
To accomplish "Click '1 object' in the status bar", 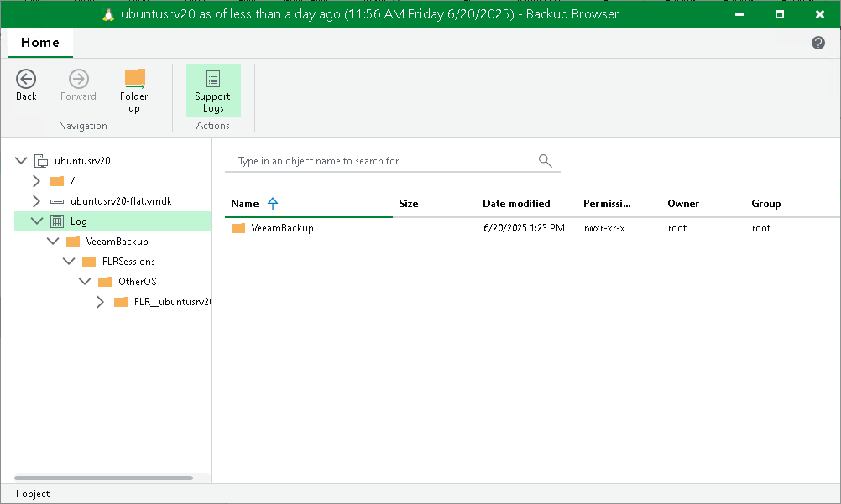I will [32, 494].
